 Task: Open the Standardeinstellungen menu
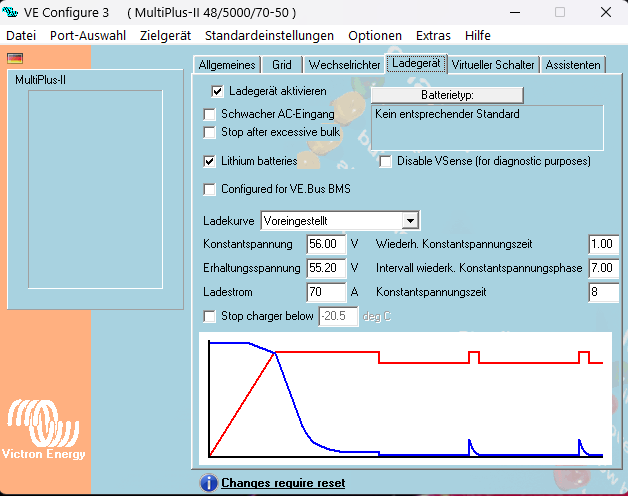pyautogui.click(x=269, y=36)
